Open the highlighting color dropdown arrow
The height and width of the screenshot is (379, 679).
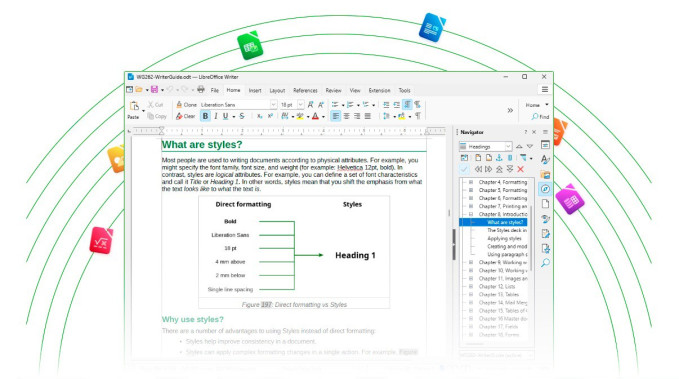point(308,117)
